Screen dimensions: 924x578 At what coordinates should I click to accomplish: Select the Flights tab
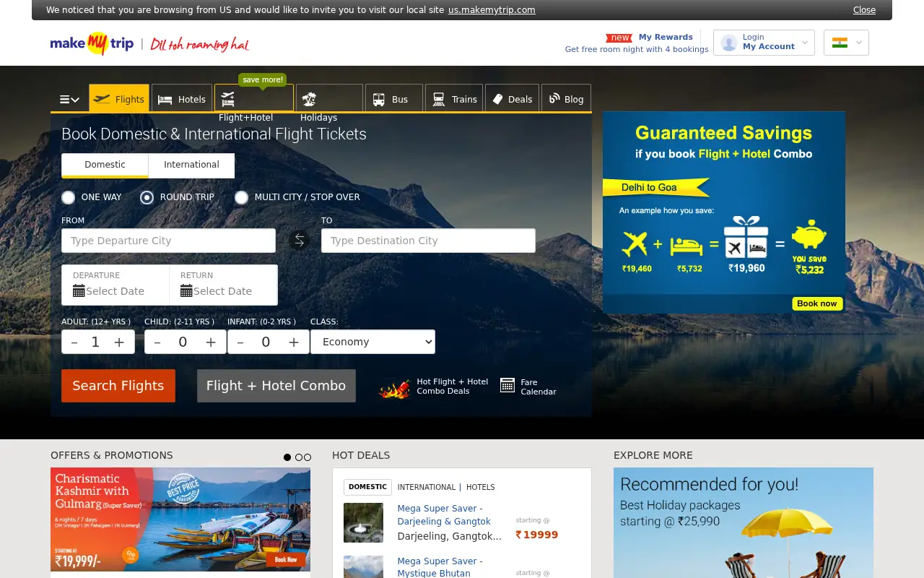pyautogui.click(x=119, y=99)
